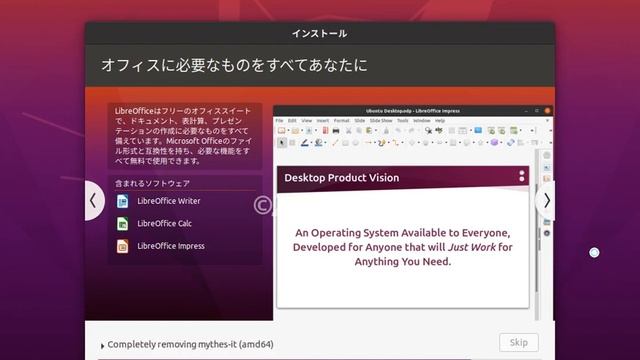Select the LibreOffice Impress label
Viewport: 640px width, 360px height.
click(171, 246)
